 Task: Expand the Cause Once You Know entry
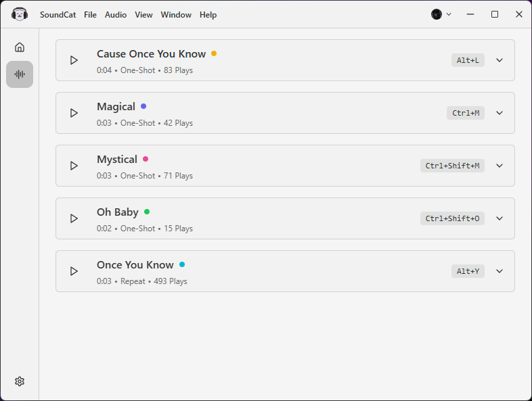(x=500, y=60)
